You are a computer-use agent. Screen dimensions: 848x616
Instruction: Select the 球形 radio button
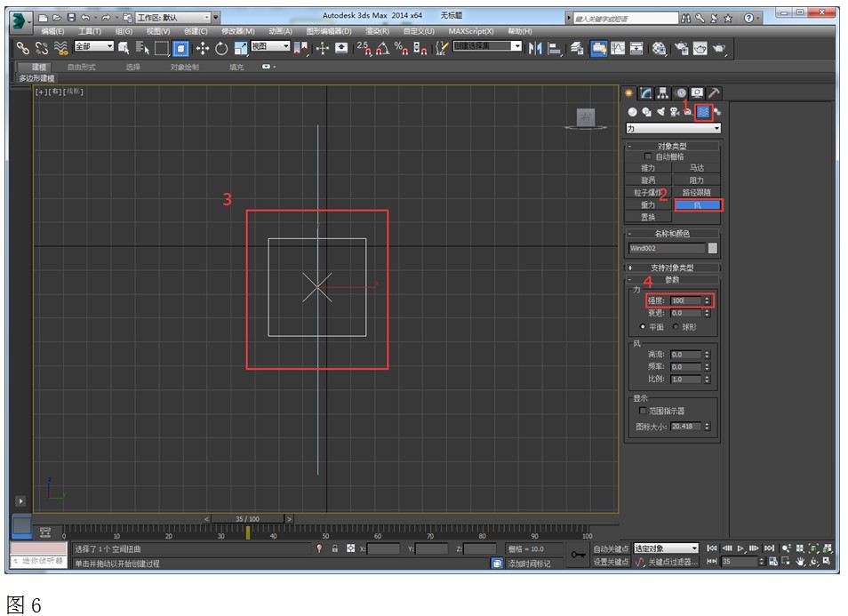[x=675, y=326]
